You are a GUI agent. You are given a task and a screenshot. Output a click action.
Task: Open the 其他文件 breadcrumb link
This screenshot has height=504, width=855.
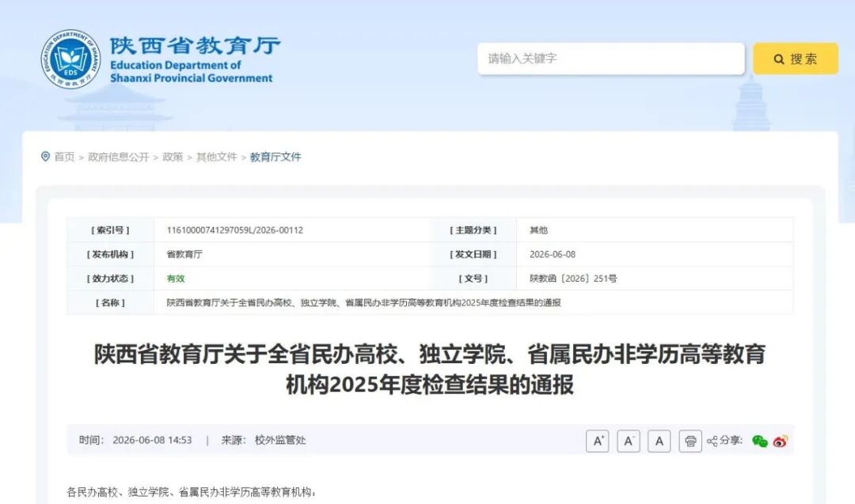click(216, 157)
